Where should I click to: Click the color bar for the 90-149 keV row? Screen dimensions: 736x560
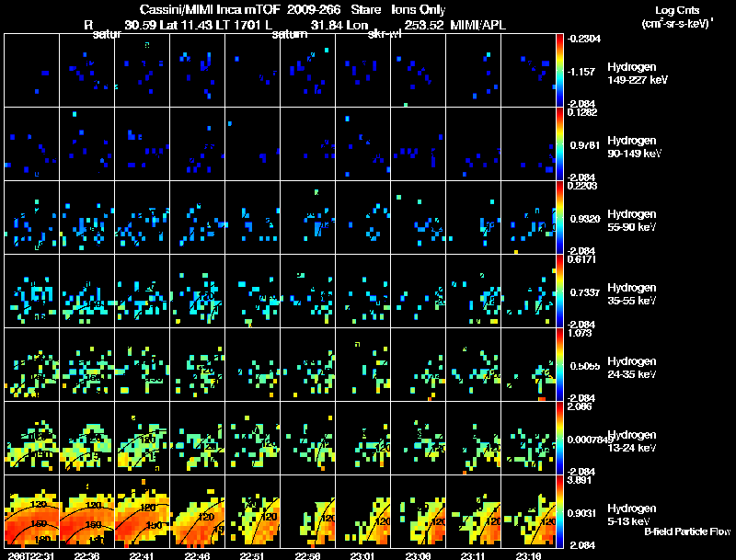[559, 143]
